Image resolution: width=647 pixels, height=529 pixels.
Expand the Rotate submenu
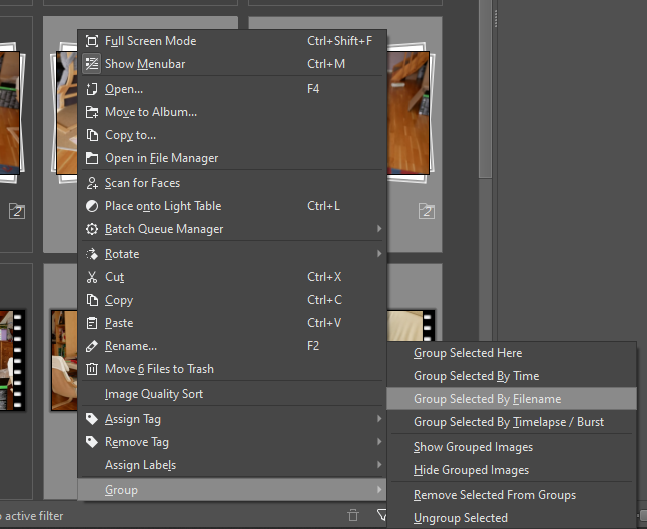pos(122,254)
